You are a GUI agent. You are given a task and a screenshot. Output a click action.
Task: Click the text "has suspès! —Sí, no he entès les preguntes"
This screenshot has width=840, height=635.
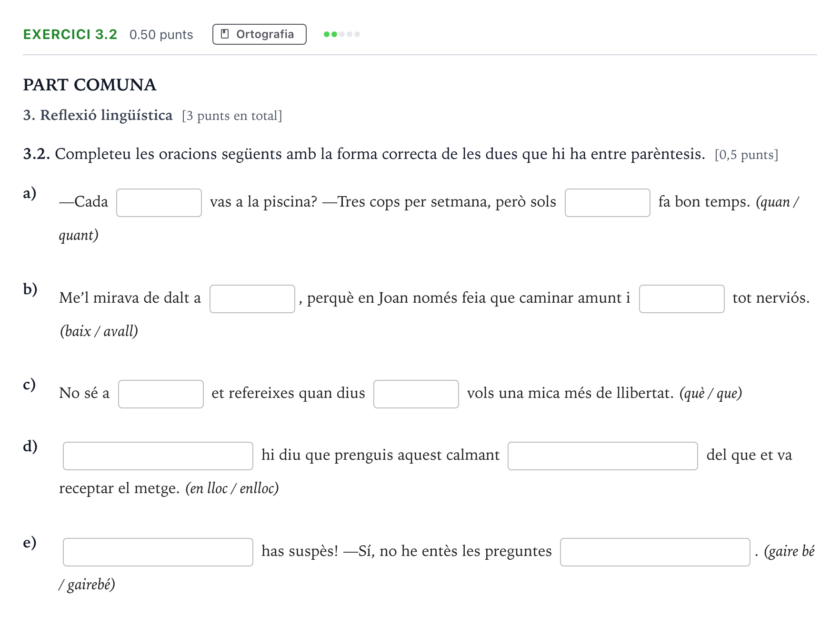point(407,551)
